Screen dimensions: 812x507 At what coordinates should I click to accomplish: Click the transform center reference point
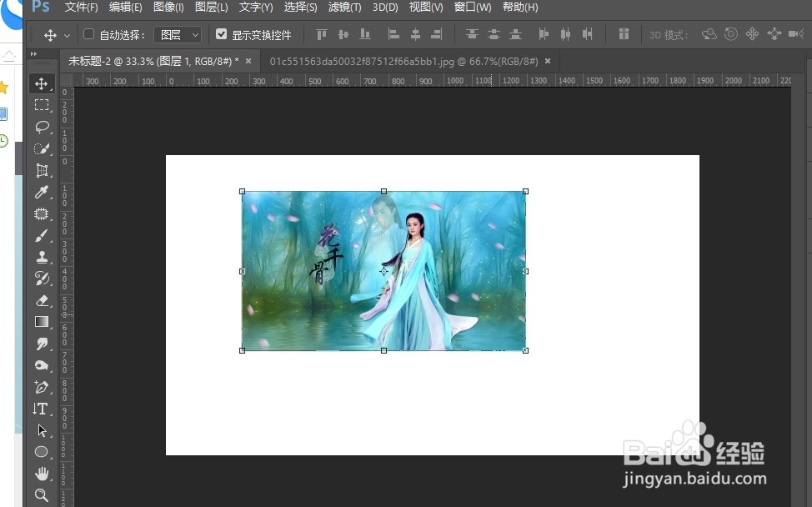pyautogui.click(x=383, y=271)
